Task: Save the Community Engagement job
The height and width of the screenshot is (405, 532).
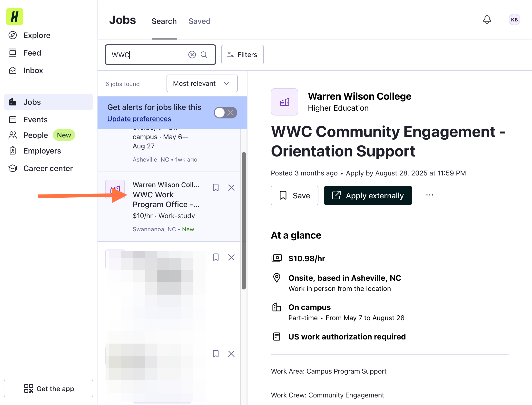Action: pyautogui.click(x=295, y=195)
